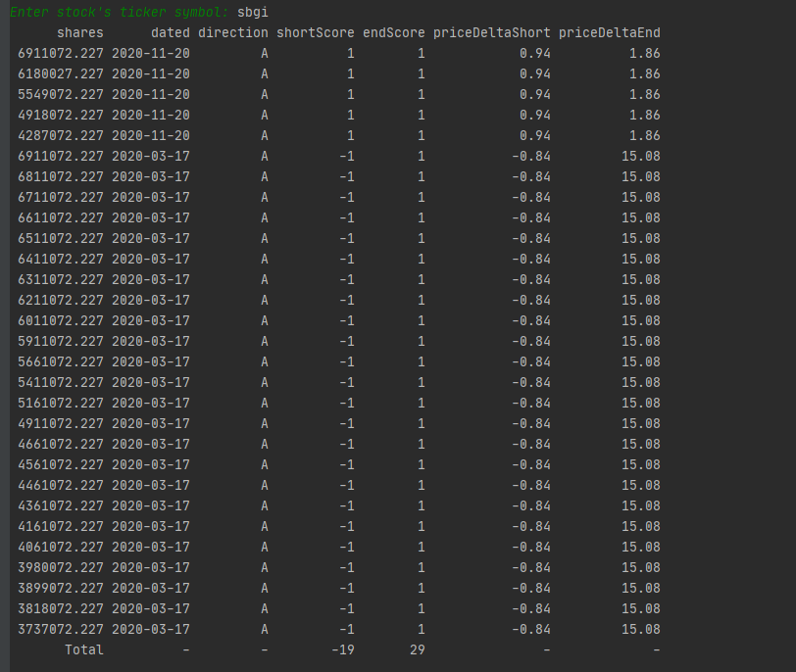
Task: Click shares value 5661072.227
Action: point(61,362)
